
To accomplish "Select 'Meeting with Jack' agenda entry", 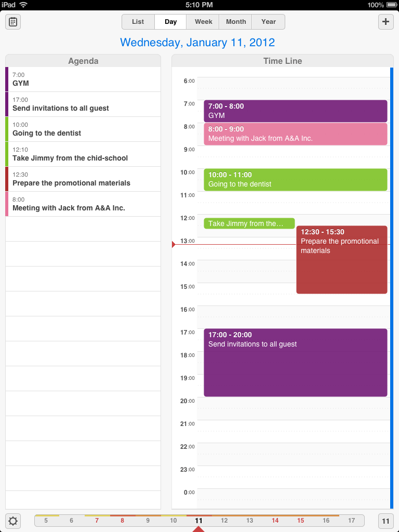I will click(x=83, y=204).
